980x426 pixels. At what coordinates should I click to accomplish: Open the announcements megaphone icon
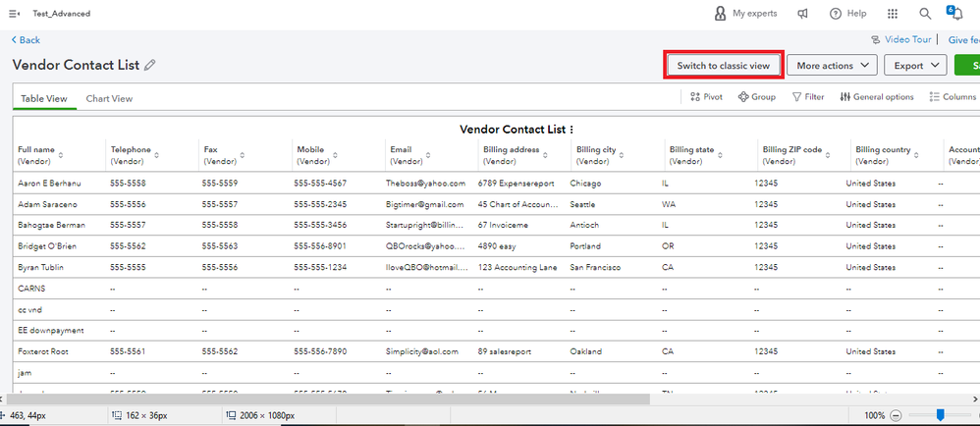(x=802, y=14)
